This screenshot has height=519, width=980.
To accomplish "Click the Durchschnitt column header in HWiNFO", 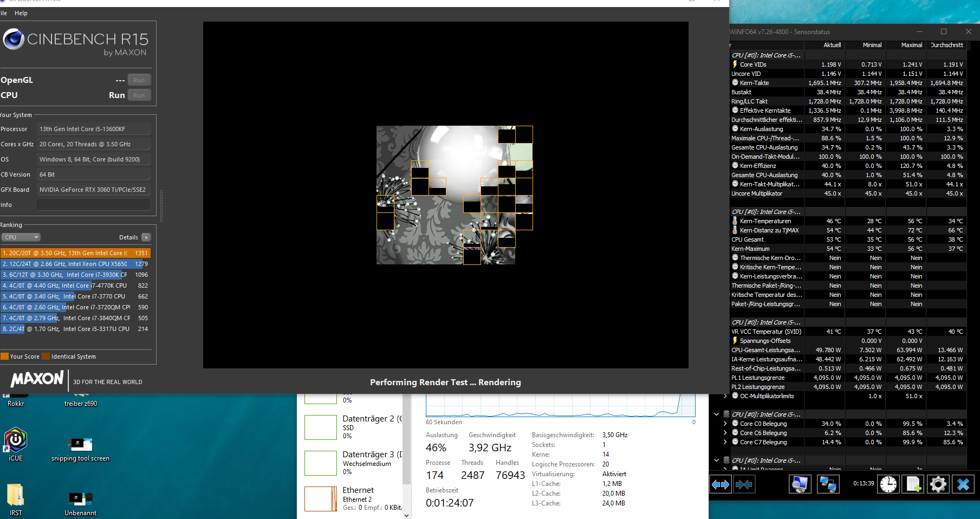I will pyautogui.click(x=946, y=45).
